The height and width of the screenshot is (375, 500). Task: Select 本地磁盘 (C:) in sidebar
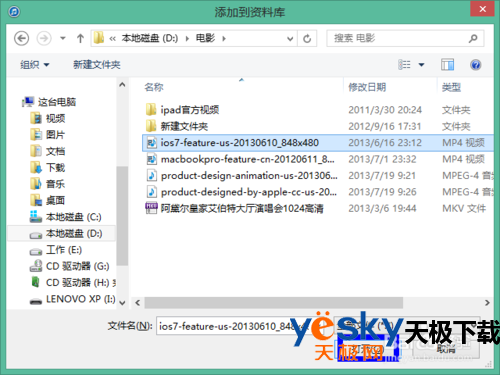tap(66, 217)
